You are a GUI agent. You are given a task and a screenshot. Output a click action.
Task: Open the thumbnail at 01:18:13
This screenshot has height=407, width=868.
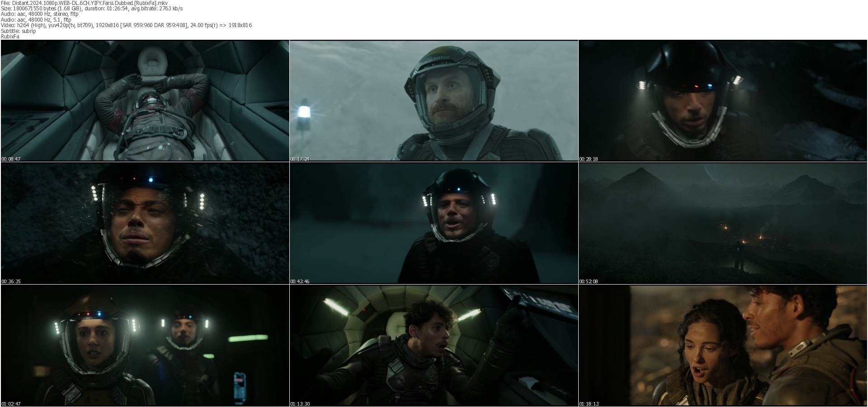tap(723, 346)
